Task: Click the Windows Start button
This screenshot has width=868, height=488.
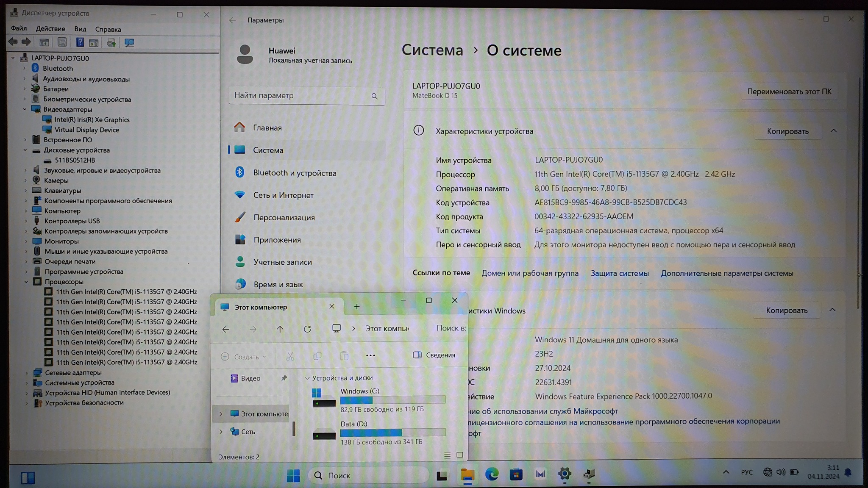Action: [293, 475]
